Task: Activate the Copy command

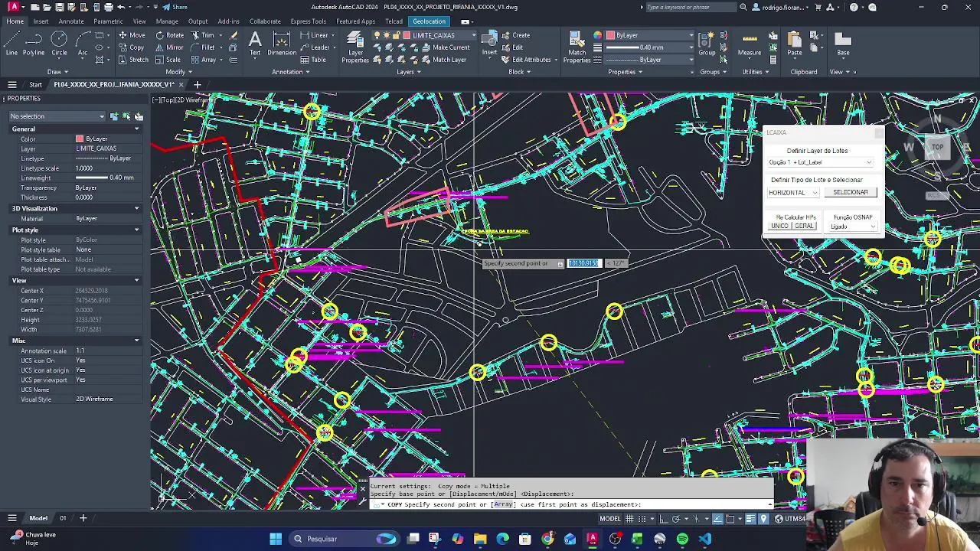Action: (131, 47)
